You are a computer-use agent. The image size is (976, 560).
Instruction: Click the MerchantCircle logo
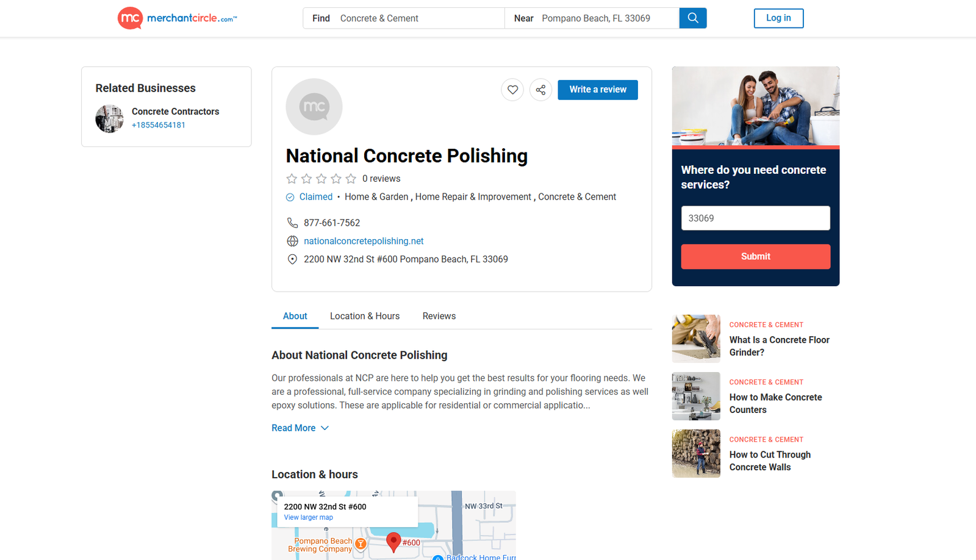(177, 18)
